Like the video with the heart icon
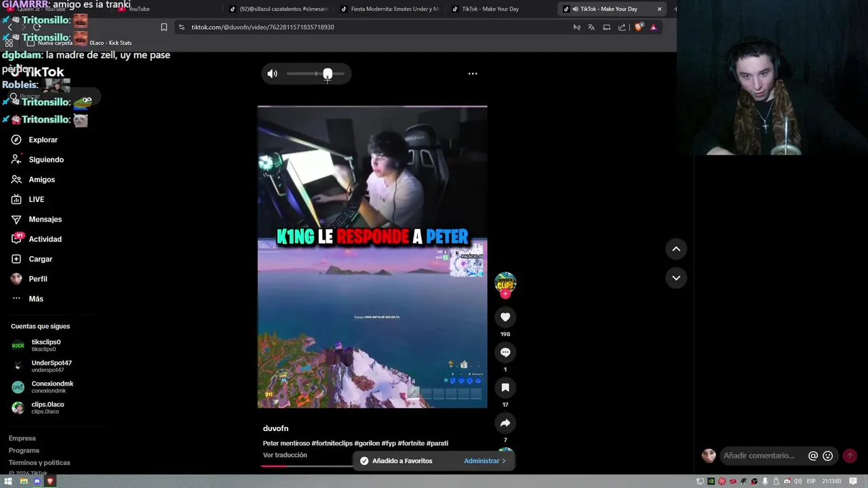Viewport: 868px width, 488px height. [505, 317]
